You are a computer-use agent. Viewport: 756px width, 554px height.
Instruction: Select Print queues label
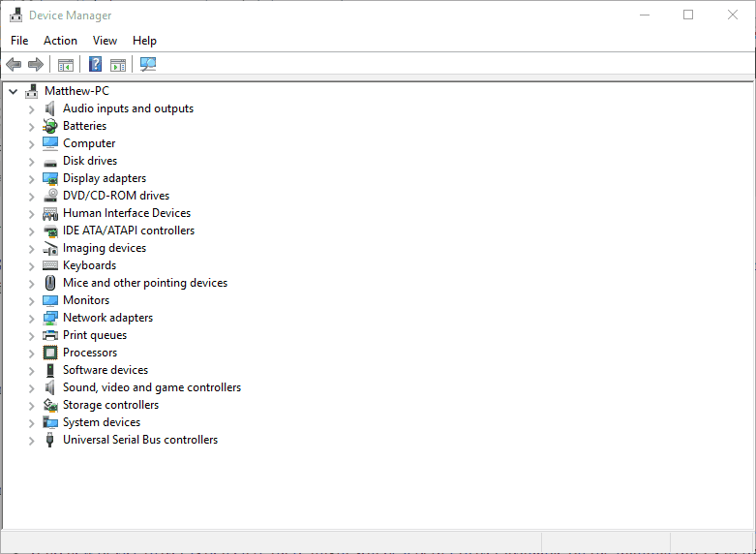point(95,335)
